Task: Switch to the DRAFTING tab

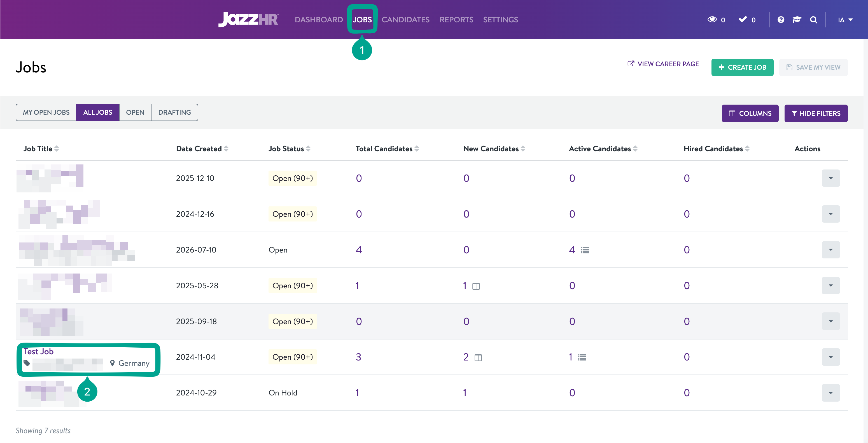Action: tap(174, 112)
